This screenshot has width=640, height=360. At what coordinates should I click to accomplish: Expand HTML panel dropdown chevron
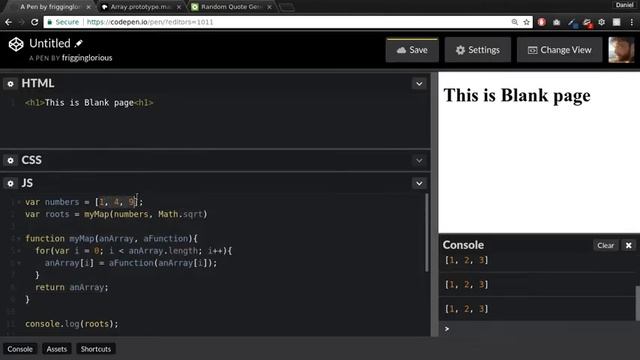coord(419,84)
